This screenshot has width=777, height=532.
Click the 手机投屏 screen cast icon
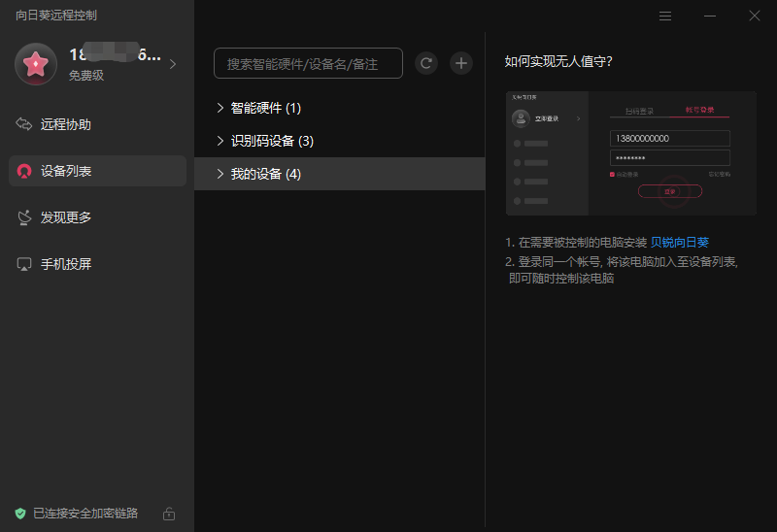pyautogui.click(x=24, y=264)
